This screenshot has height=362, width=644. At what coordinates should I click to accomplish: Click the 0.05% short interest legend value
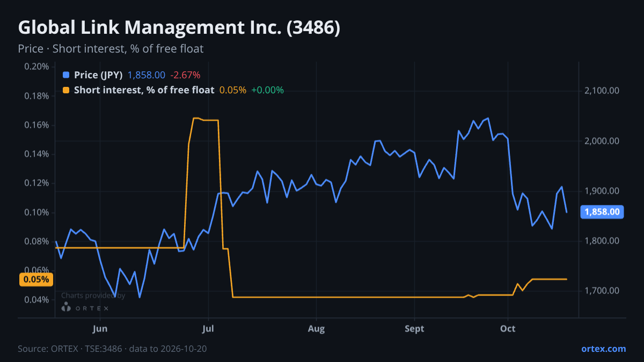[x=233, y=90]
